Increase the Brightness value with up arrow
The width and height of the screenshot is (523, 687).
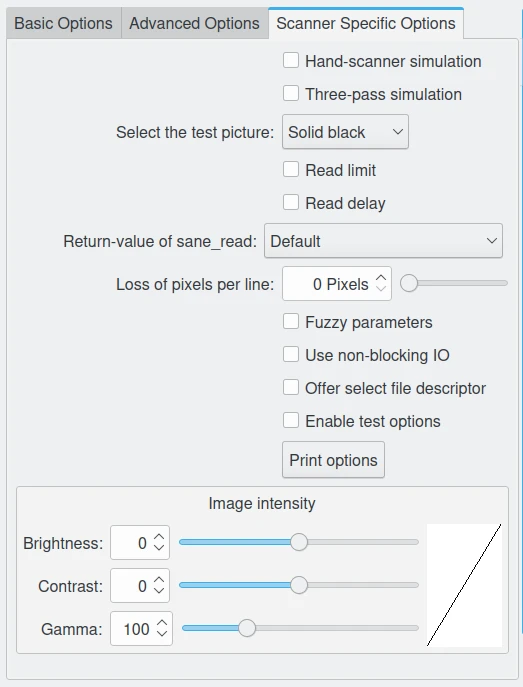(x=159, y=538)
